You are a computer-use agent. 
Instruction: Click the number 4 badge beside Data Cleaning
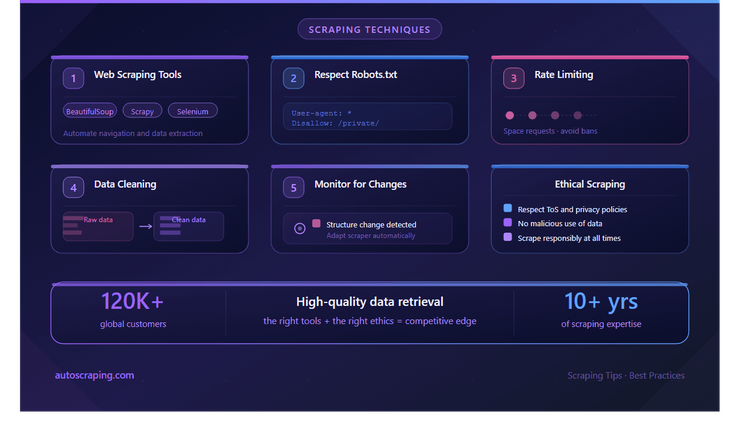(x=73, y=188)
